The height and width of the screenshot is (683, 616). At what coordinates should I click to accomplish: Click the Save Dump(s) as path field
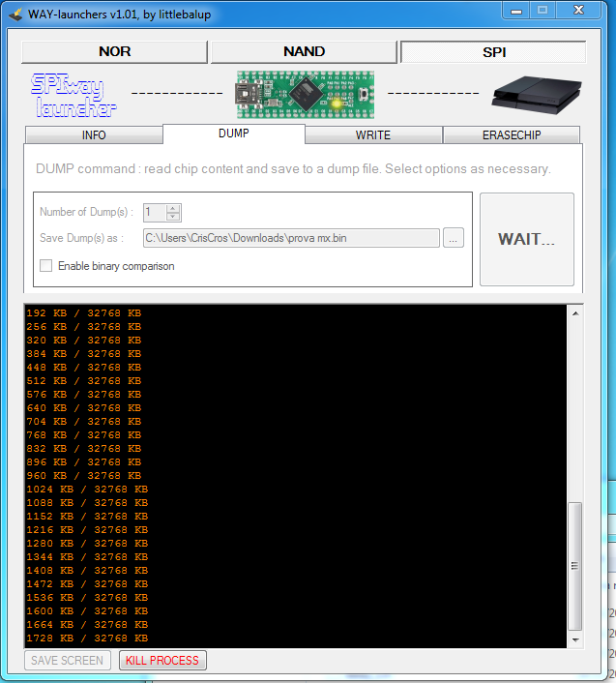(x=290, y=238)
